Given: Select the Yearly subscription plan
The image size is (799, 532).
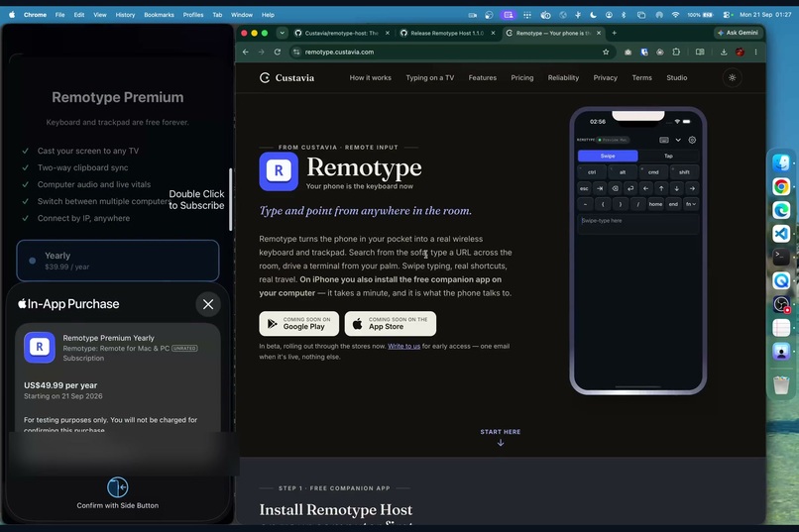Looking at the screenshot, I should [x=118, y=261].
